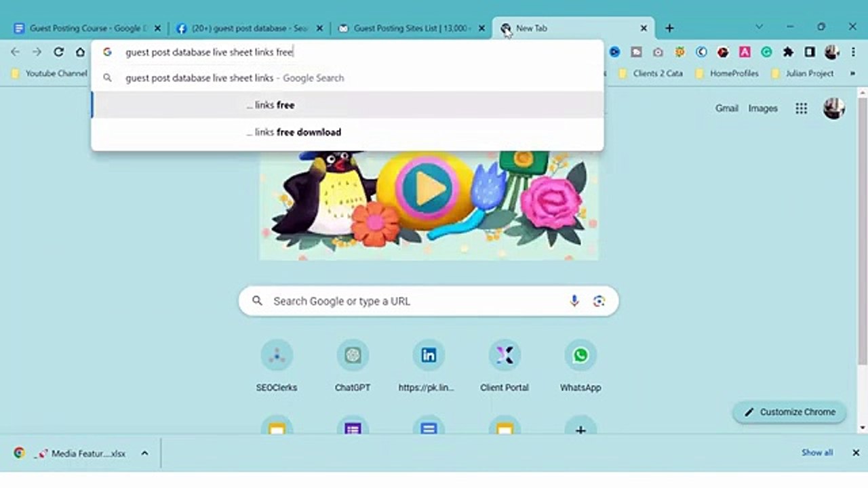Click the back navigation arrow
This screenshot has width=868, height=488.
coord(15,52)
